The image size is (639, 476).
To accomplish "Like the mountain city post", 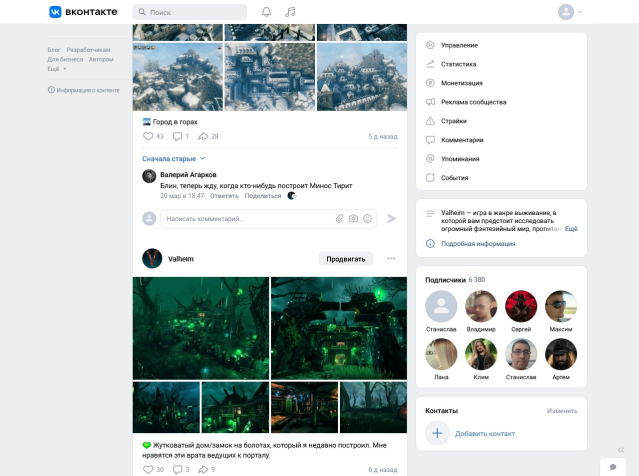I will click(148, 136).
